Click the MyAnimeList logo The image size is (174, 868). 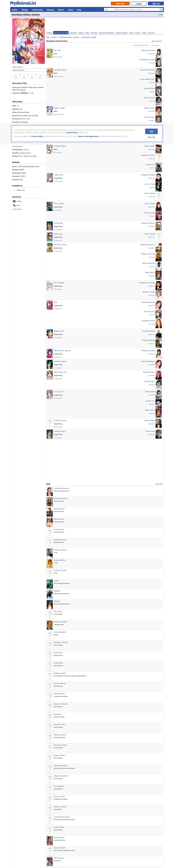click(x=23, y=3)
